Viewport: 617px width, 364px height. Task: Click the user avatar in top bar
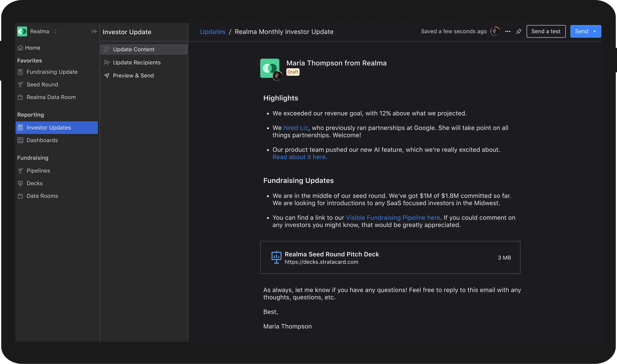(495, 31)
